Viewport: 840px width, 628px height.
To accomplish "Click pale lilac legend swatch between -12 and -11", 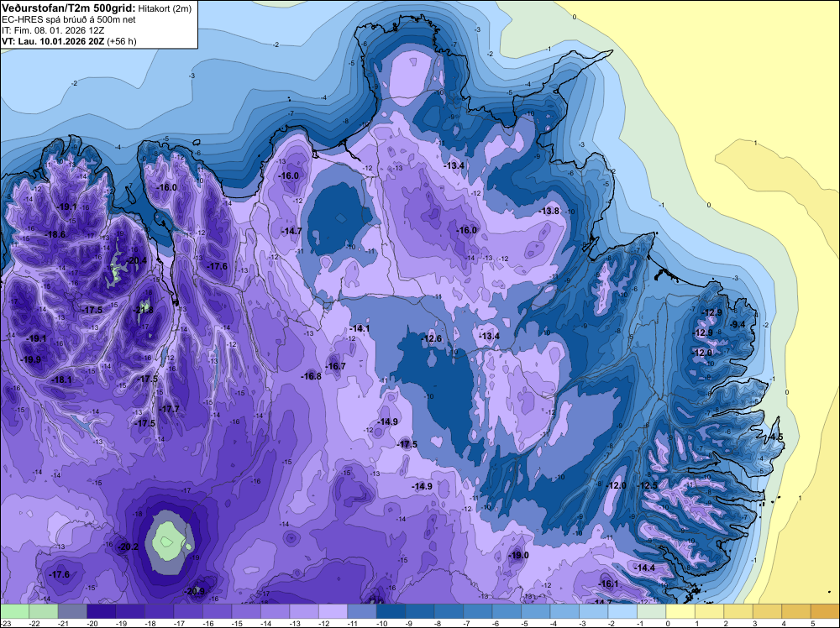I will pyautogui.click(x=333, y=611).
